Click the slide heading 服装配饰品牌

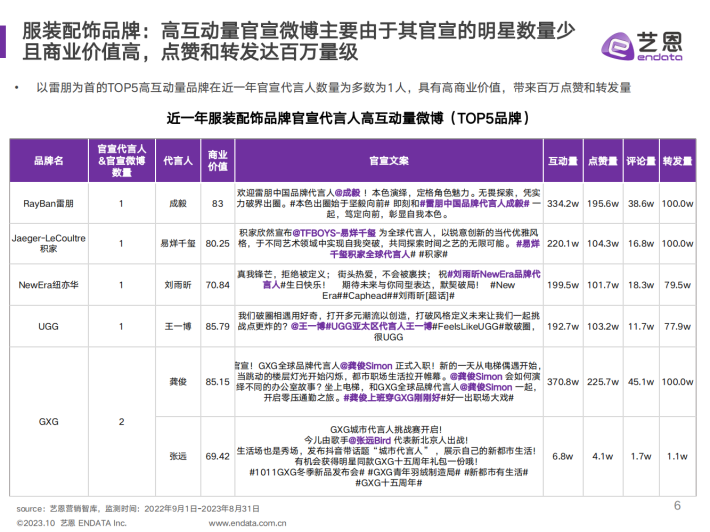pos(81,31)
